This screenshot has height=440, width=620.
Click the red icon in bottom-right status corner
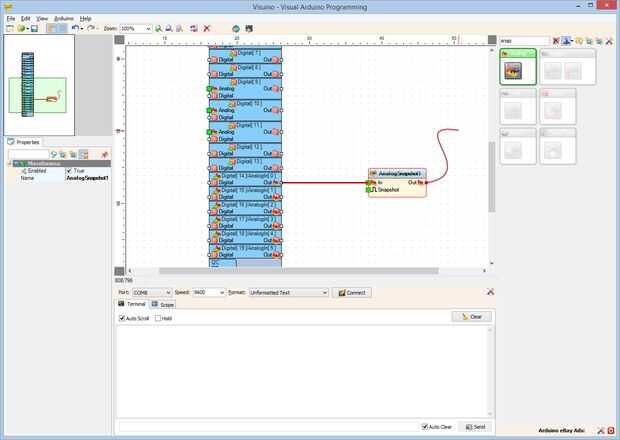coord(611,431)
